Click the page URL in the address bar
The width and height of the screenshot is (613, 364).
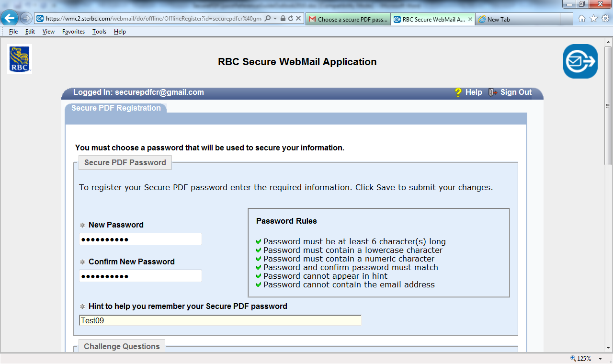(153, 19)
